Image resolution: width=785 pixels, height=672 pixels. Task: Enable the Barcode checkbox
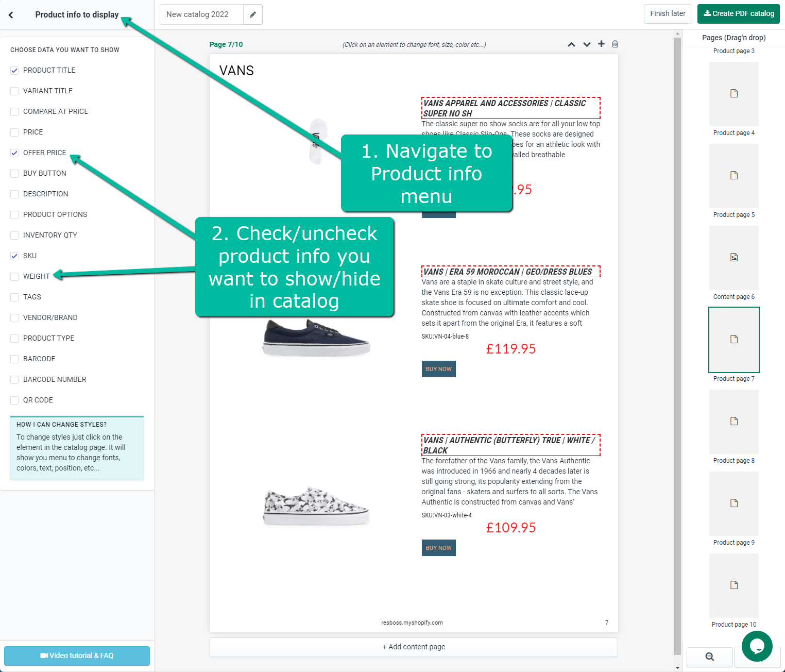14,359
